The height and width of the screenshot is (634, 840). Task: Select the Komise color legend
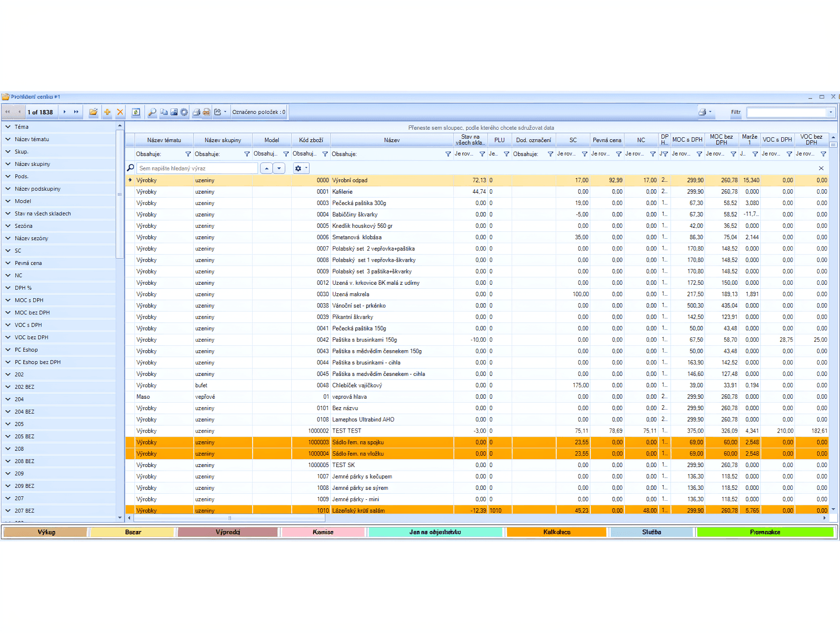323,532
